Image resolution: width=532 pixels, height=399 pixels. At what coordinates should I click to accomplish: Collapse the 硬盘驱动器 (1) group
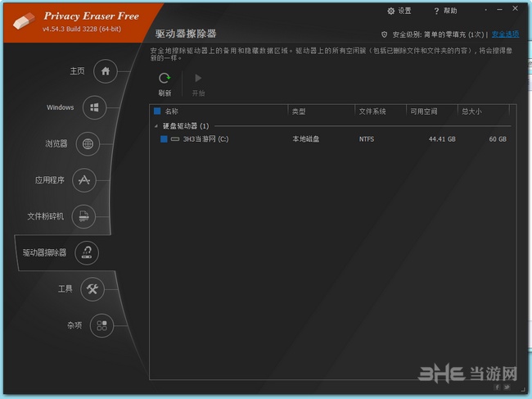[x=156, y=126]
